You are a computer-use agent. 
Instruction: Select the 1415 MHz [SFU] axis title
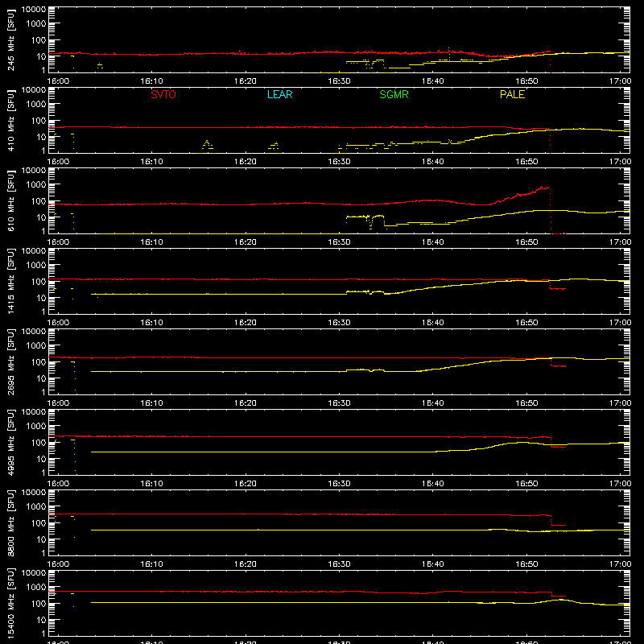[11, 281]
